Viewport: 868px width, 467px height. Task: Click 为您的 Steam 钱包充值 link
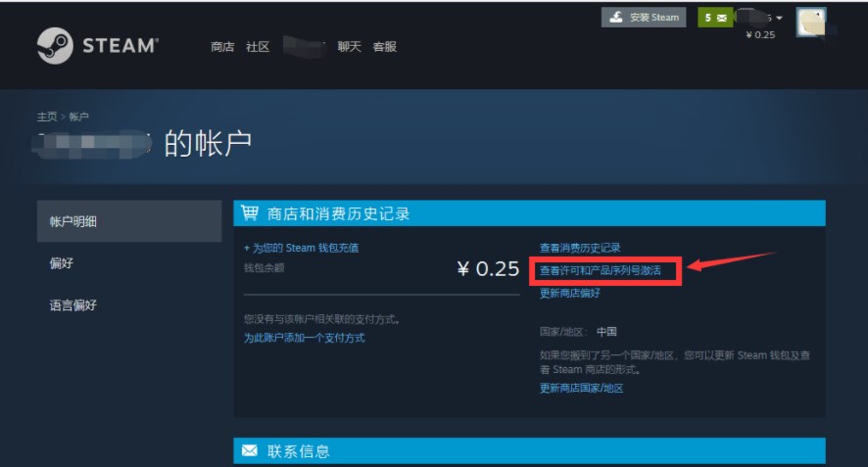point(301,249)
